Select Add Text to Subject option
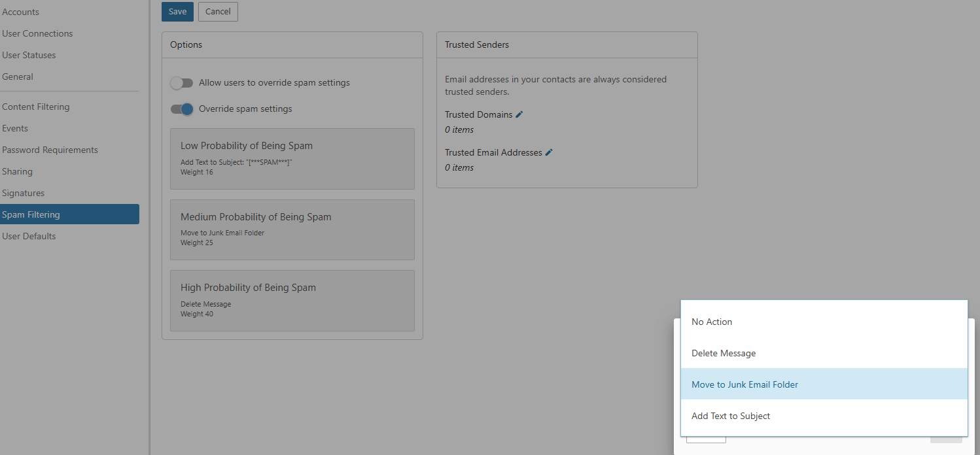 pos(731,416)
